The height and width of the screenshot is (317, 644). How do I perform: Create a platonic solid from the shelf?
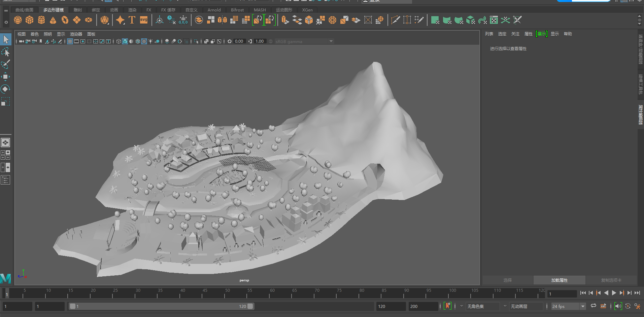point(105,20)
